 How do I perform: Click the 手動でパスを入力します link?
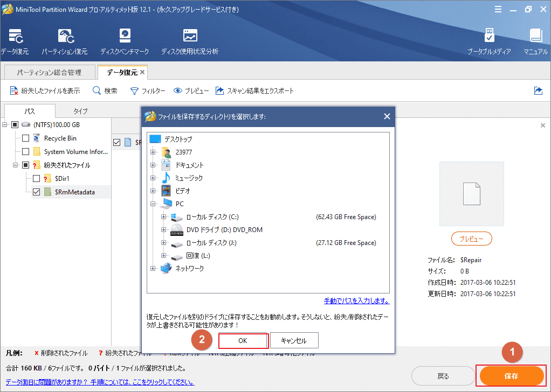click(x=357, y=301)
